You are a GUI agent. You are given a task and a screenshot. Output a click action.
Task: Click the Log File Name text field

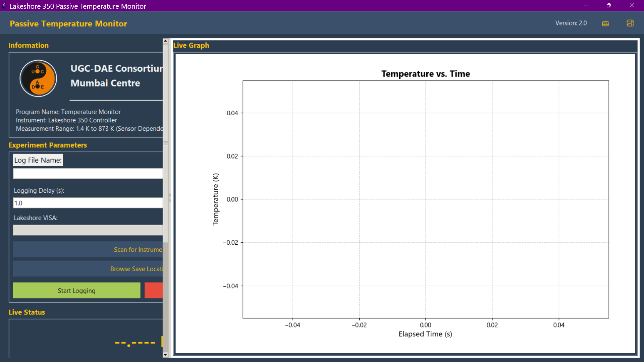pyautogui.click(x=88, y=174)
